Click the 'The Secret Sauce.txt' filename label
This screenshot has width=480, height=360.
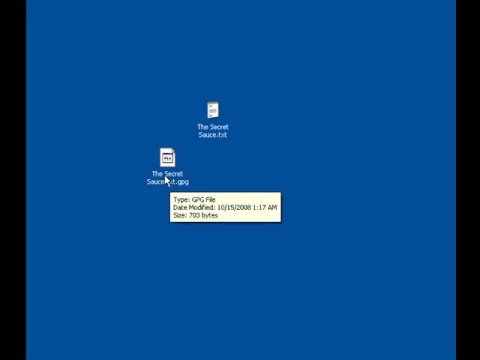[213, 131]
